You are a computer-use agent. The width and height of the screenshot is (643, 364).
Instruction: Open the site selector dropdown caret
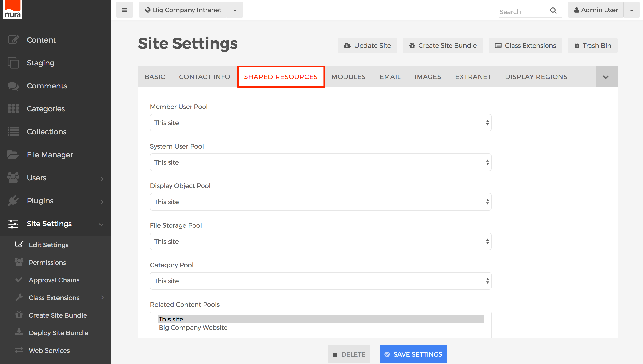235,10
